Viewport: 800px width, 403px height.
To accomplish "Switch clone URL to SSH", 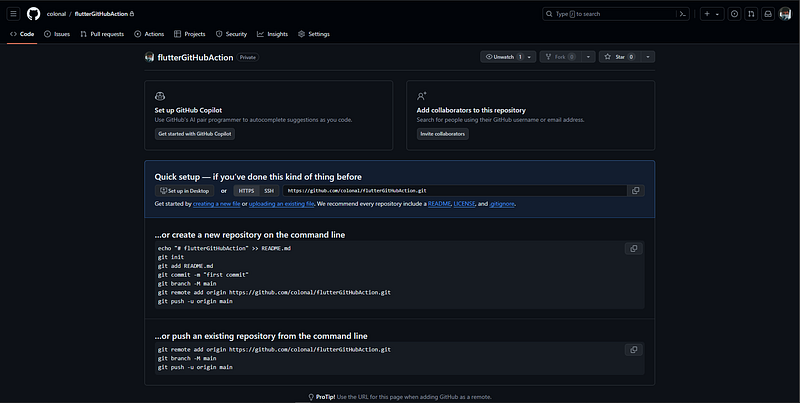I will [269, 191].
